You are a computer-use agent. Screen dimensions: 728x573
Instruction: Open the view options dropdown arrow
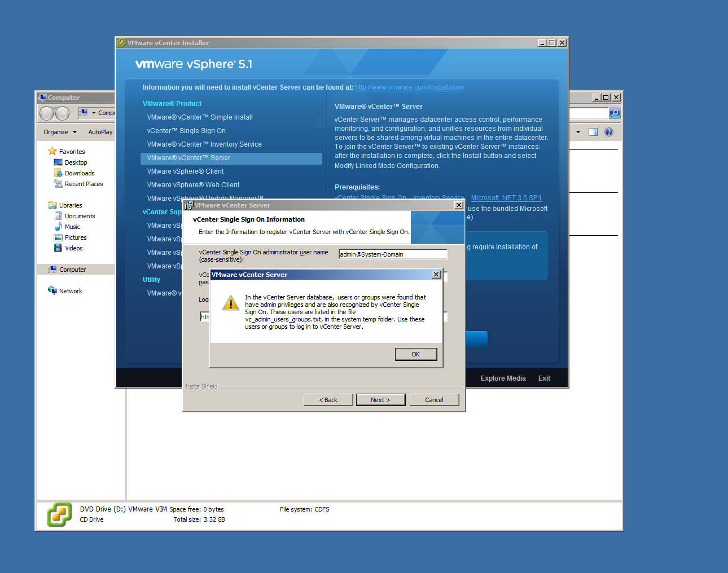click(x=578, y=132)
